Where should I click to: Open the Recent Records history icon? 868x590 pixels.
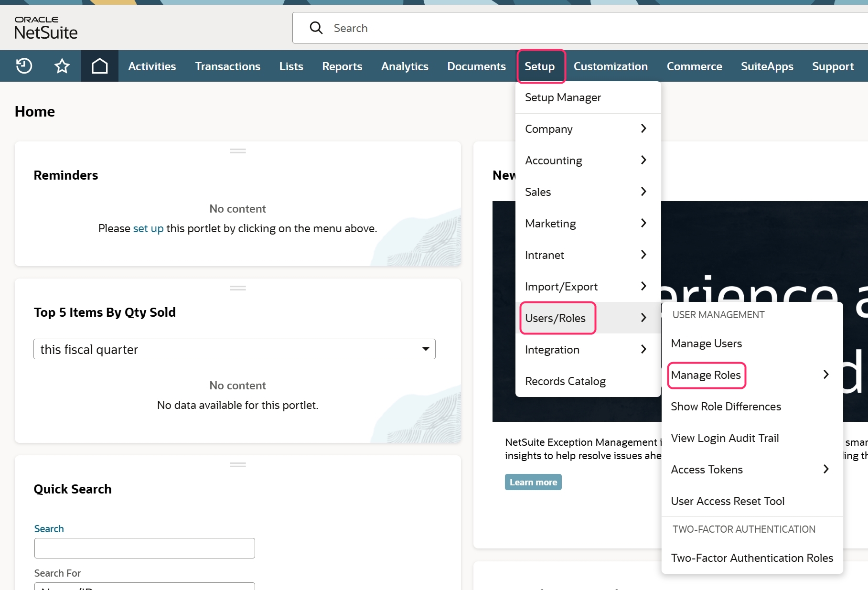coord(24,66)
